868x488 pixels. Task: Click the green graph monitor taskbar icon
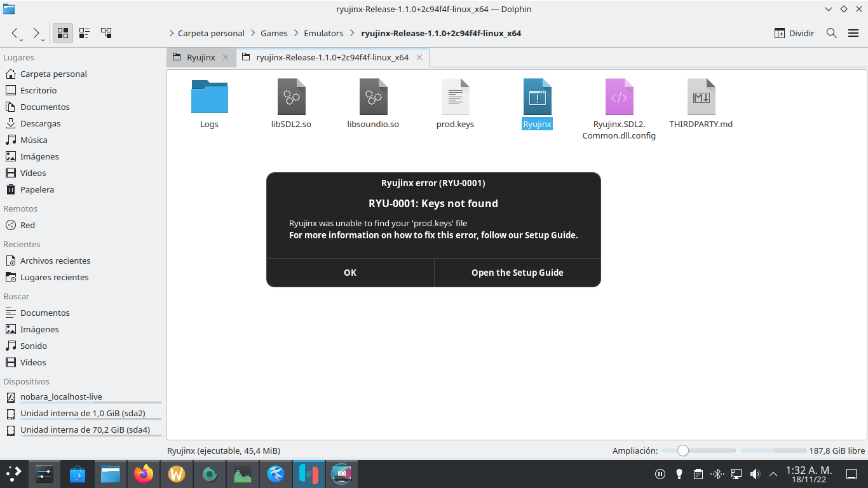(x=243, y=473)
